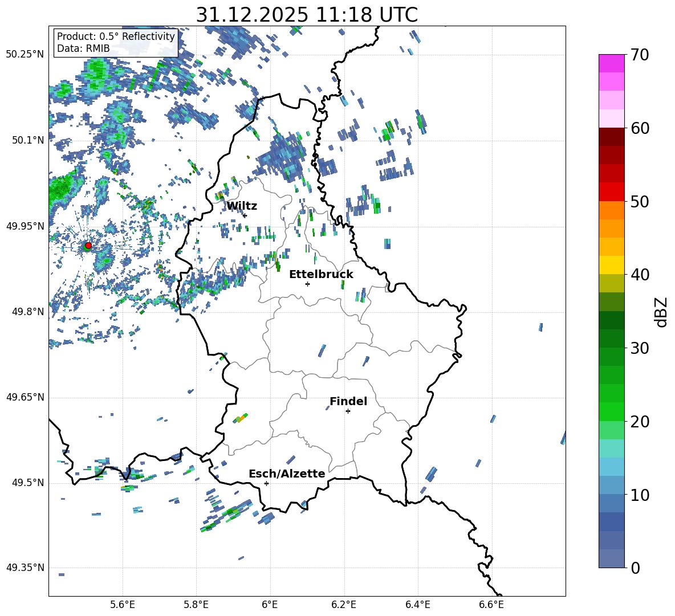Click the 10 tick on colorbar
Screen dimensions: 675x616
(640, 495)
